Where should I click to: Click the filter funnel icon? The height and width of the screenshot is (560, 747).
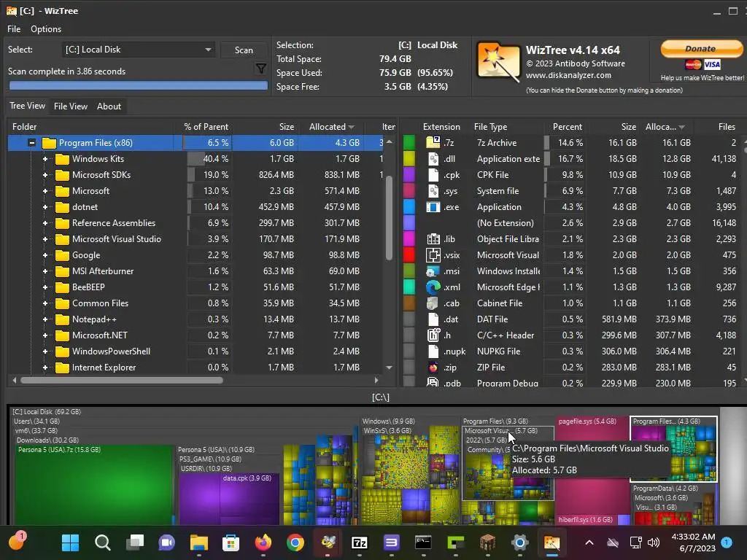coord(260,69)
